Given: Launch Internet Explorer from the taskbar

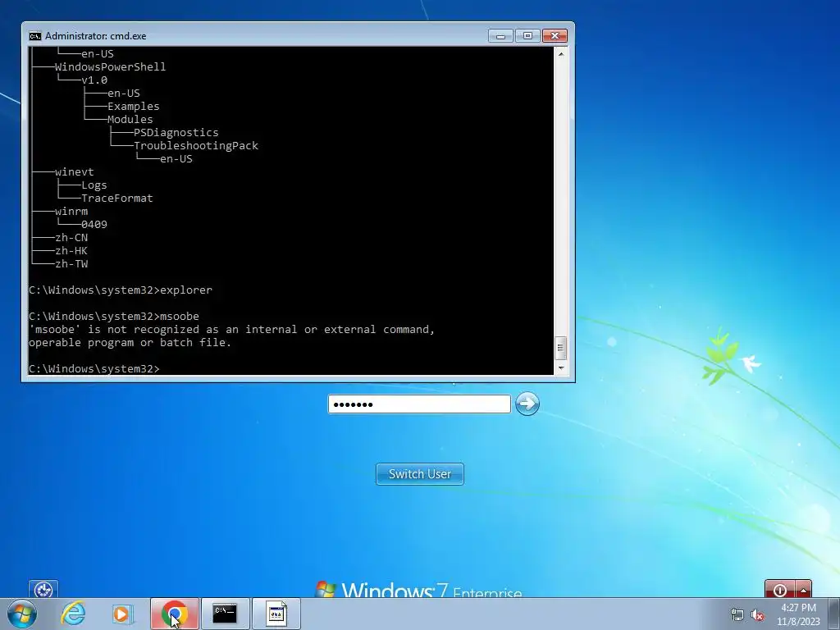Looking at the screenshot, I should pos(73,614).
